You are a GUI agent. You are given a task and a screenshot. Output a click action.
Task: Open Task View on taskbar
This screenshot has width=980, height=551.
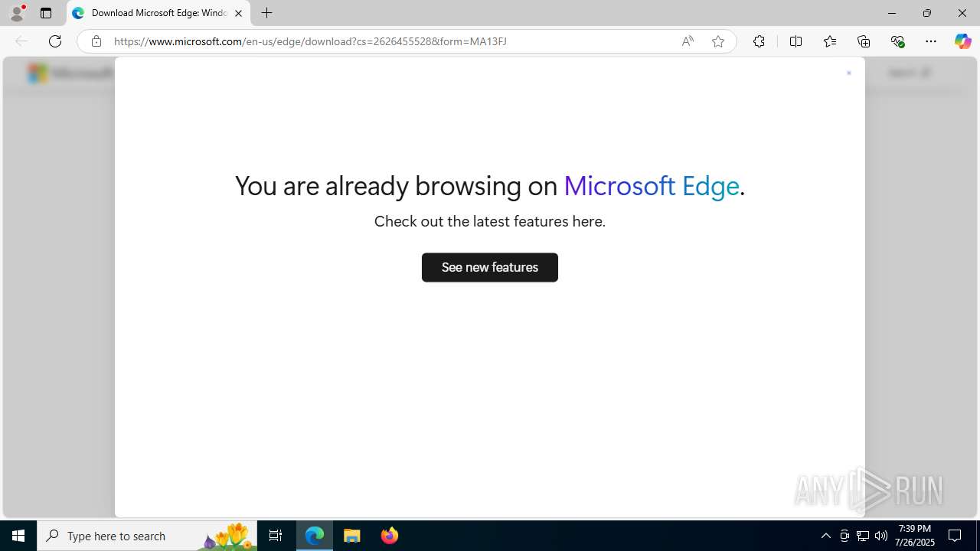coord(276,536)
